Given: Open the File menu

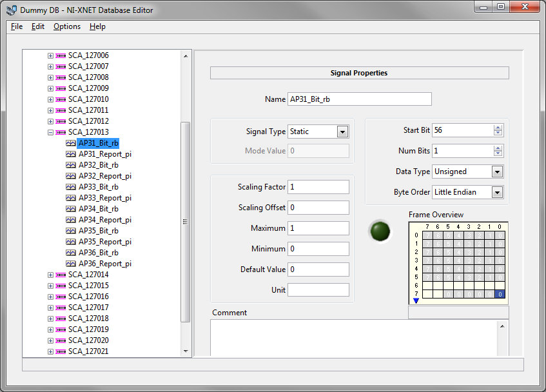Looking at the screenshot, I should coord(17,26).
